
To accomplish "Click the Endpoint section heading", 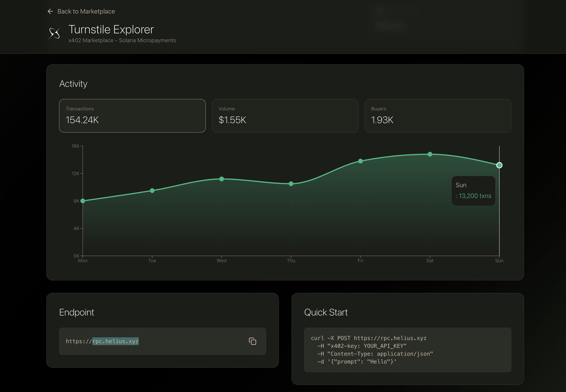I will [x=76, y=312].
